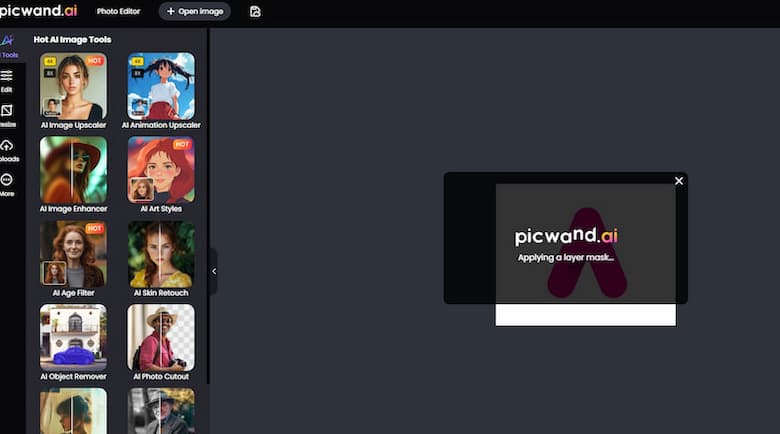
Task: Select the AI Skin Retouch tool thumbnail
Action: pos(161,254)
